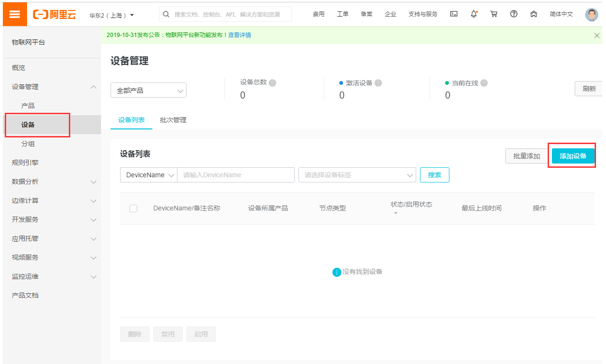Go to the console home icon
606x364 pixels.
(x=533, y=14)
